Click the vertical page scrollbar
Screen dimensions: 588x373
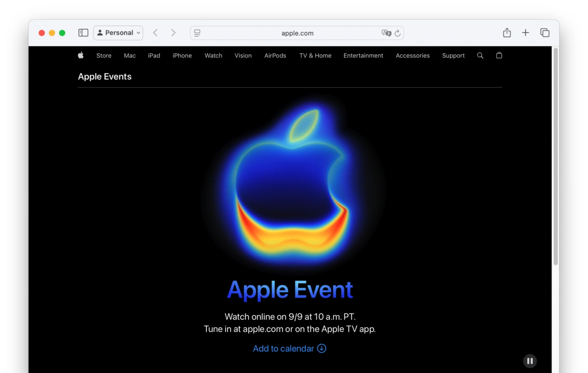point(555,156)
